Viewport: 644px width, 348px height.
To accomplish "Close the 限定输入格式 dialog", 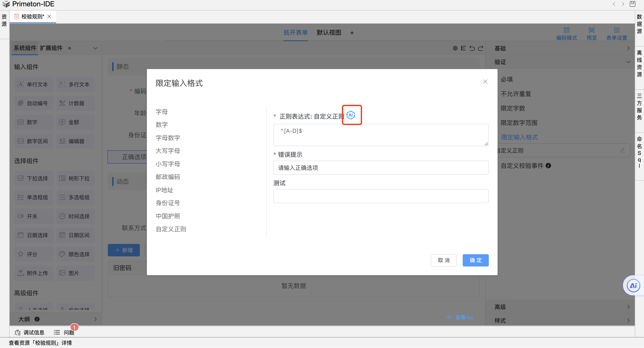I will pos(485,82).
